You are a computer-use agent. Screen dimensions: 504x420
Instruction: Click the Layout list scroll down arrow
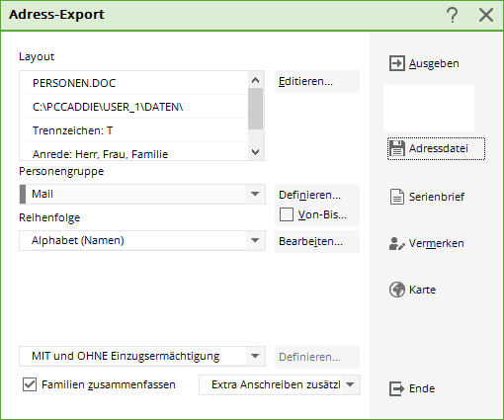coord(256,152)
